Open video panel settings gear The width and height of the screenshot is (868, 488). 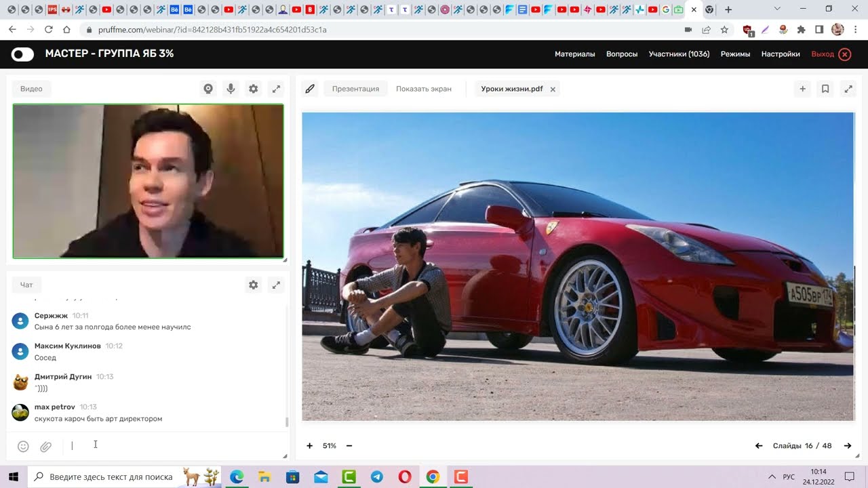[x=253, y=89]
